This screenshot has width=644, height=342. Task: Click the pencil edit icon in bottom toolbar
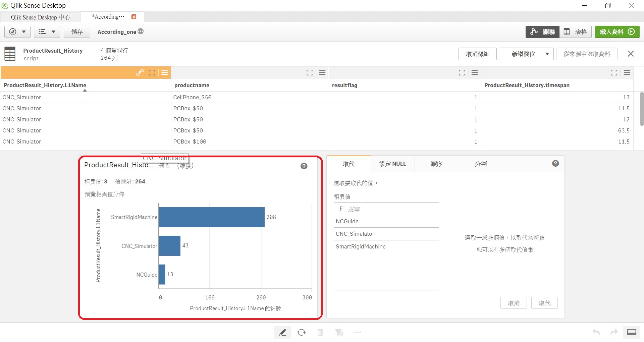point(282,332)
